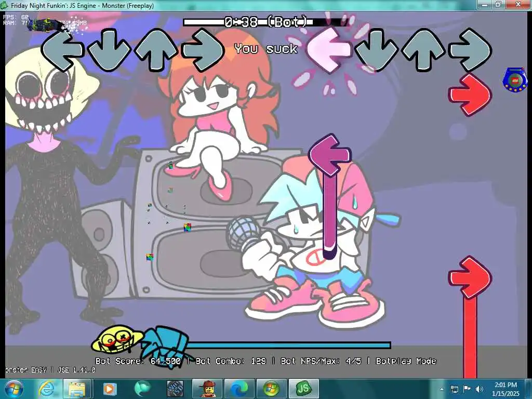Click the Win 150 taskbar icon
The width and height of the screenshot is (532, 399).
(175, 389)
